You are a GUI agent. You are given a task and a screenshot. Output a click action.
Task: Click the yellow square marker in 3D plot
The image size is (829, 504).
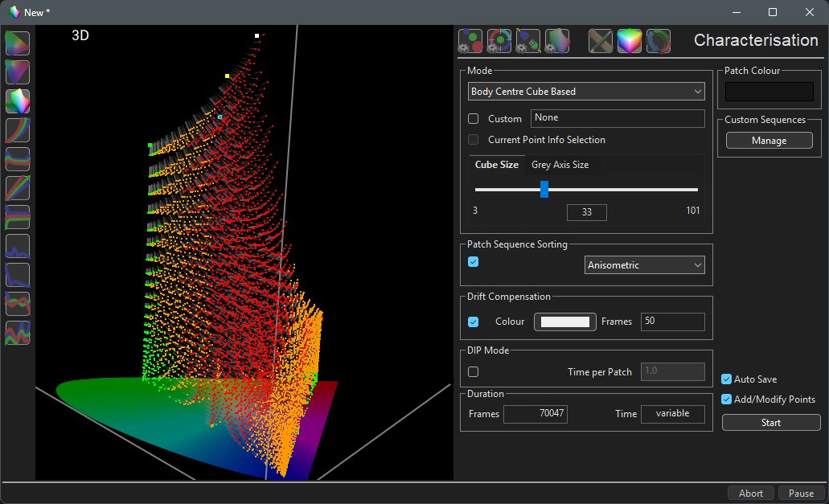pyautogui.click(x=228, y=76)
